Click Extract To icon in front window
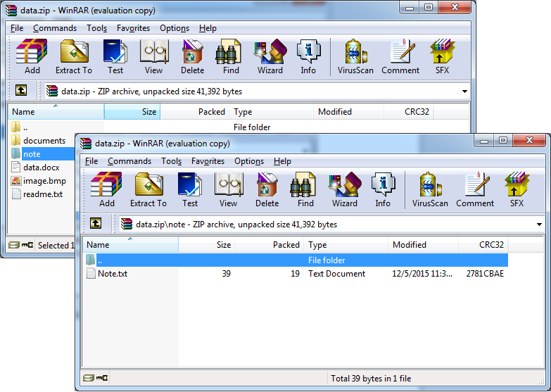 pyautogui.click(x=148, y=189)
